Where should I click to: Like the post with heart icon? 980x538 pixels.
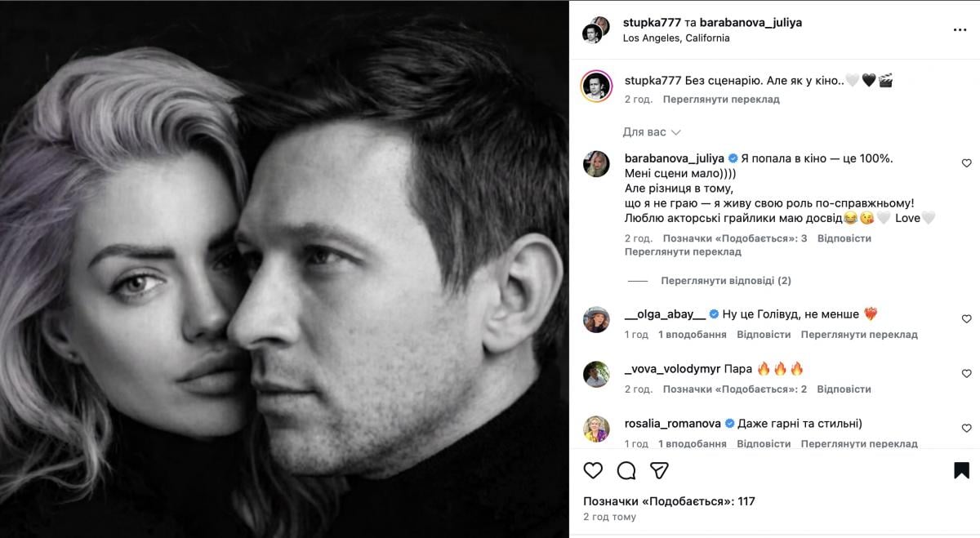[x=593, y=470]
